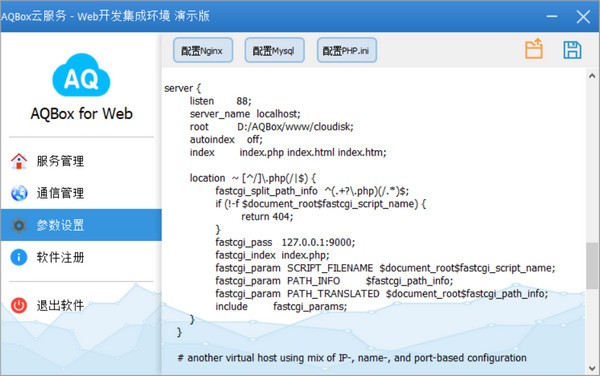Viewport: 600px width, 376px height.
Task: Click the PATH_INFO param line
Action: [334, 281]
